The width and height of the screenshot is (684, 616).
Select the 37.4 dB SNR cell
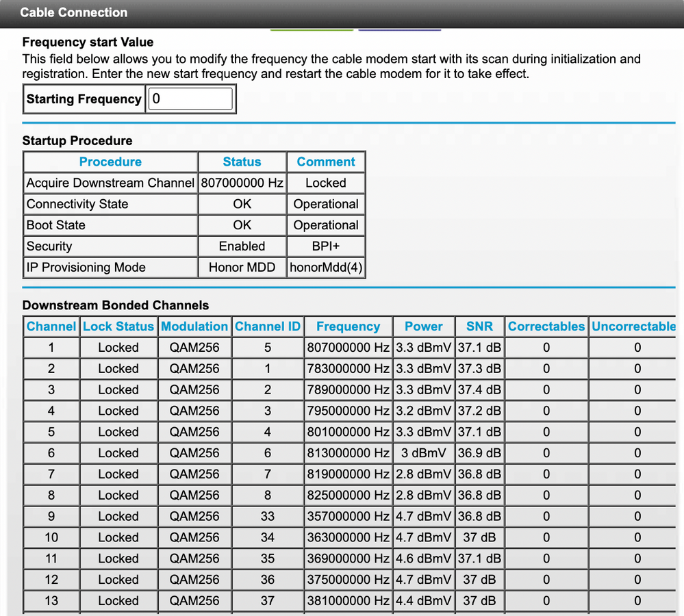point(479,390)
